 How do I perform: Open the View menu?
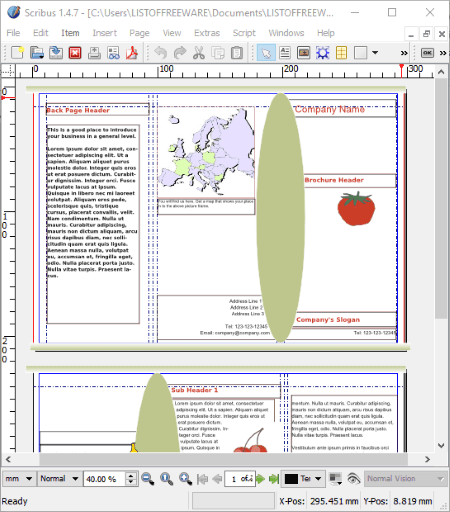(172, 33)
